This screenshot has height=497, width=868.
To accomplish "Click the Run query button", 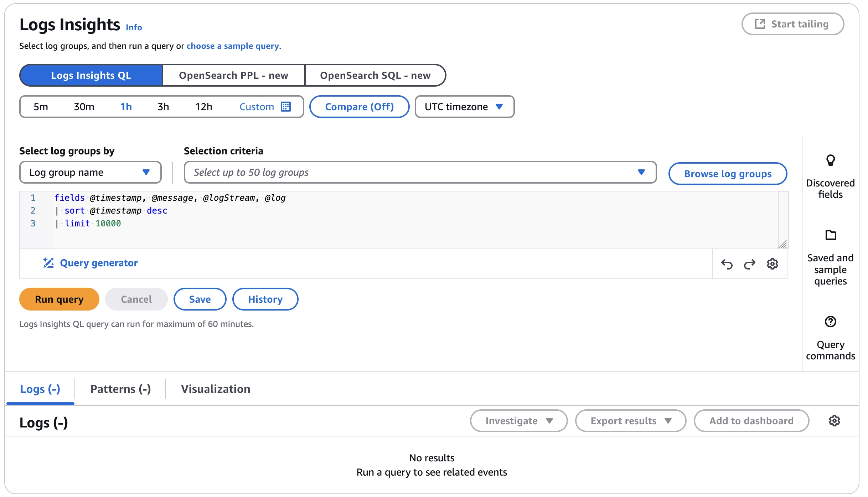I will pos(59,299).
